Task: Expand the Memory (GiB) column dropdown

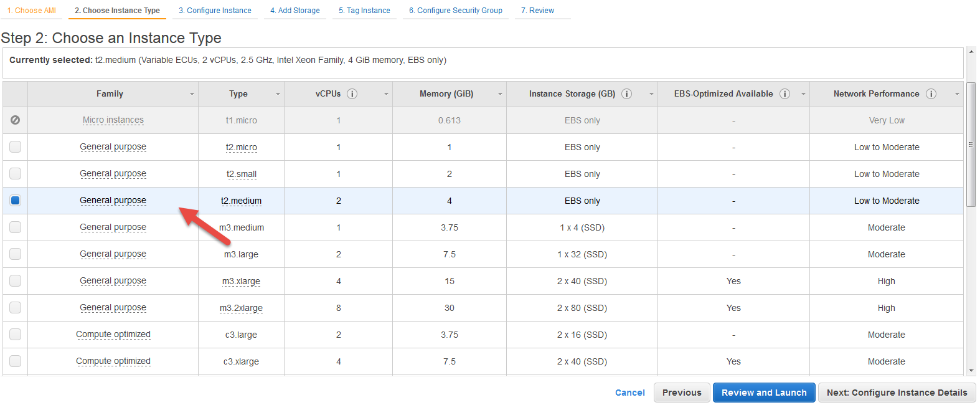Action: pos(500,94)
